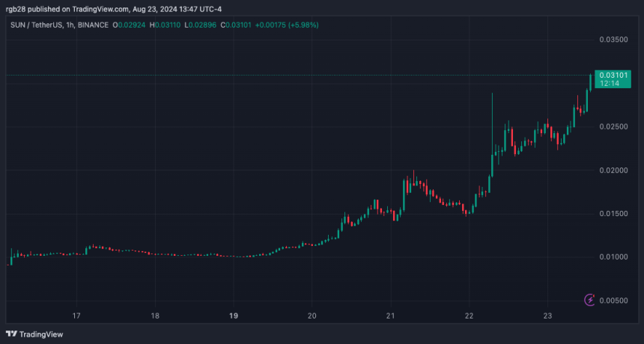This screenshot has height=344, width=644.
Task: Click the 0.00500 price axis label
Action: click(x=616, y=301)
